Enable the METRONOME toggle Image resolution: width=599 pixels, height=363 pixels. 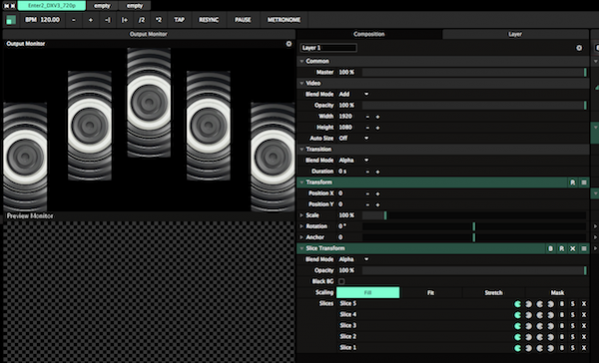point(284,19)
